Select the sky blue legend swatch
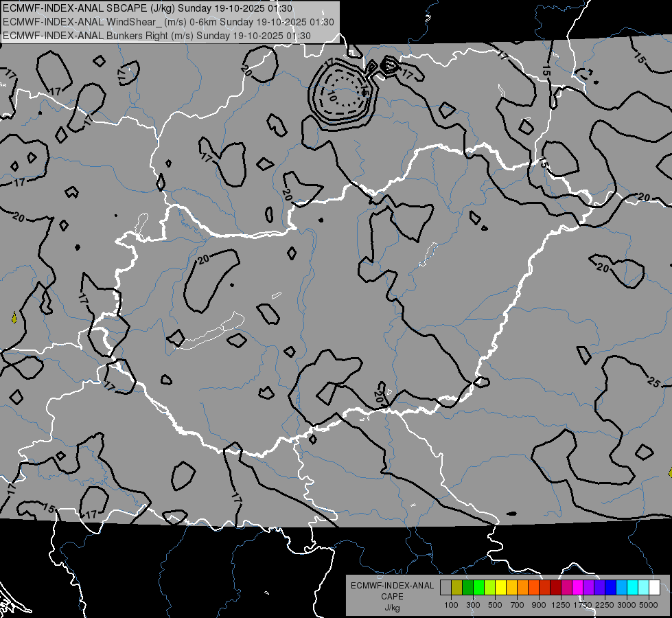 pyautogui.click(x=623, y=588)
